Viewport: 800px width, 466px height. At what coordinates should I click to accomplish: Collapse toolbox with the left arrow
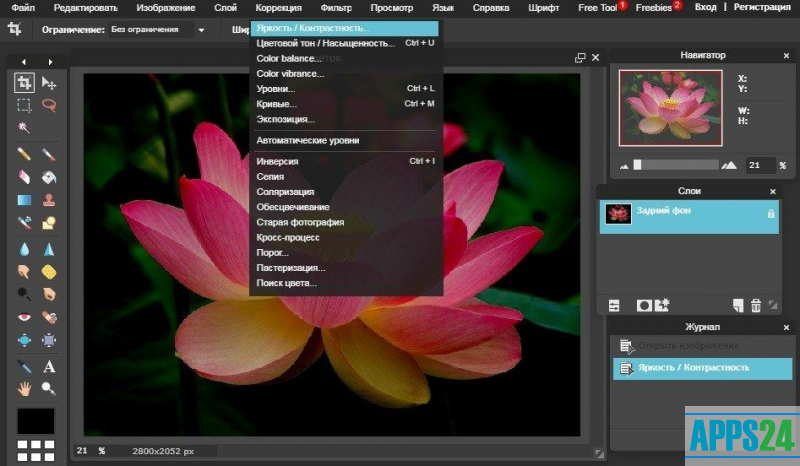(x=23, y=62)
